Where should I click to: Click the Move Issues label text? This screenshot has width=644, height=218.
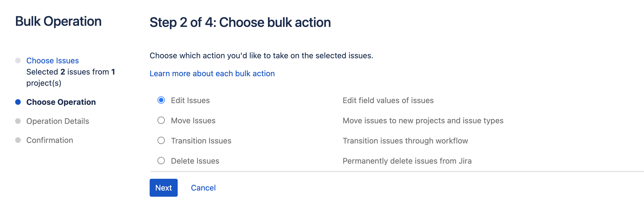[193, 120]
